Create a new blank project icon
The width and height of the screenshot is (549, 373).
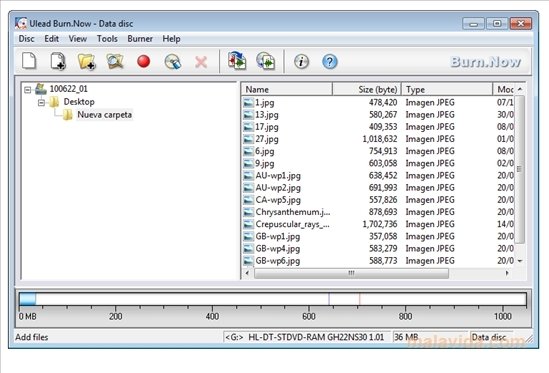pos(29,61)
